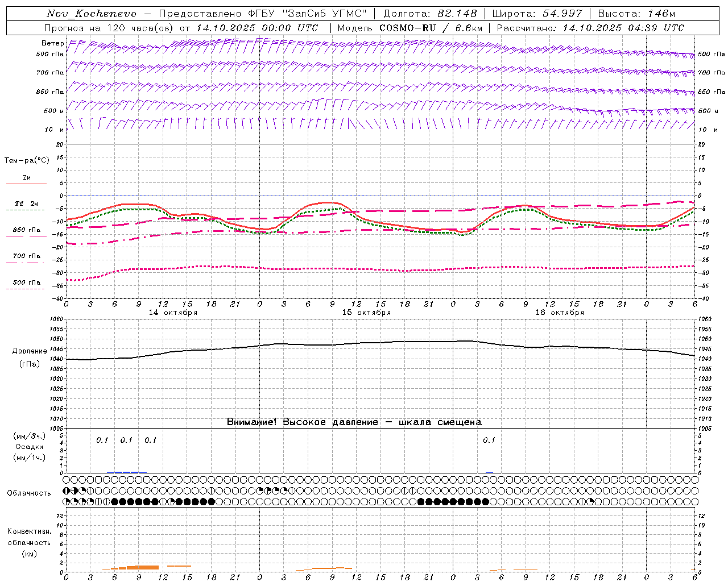Click the Осадки precipitation label
Screen dimensions: 728x582
[29, 447]
